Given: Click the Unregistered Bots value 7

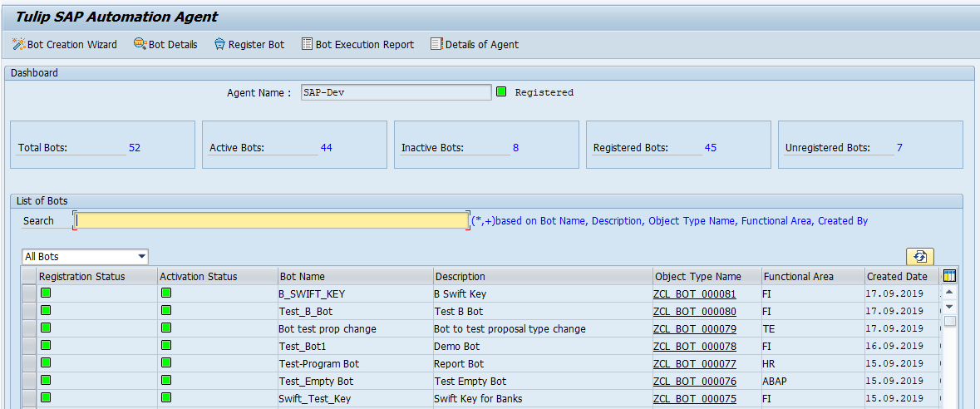Looking at the screenshot, I should (899, 148).
